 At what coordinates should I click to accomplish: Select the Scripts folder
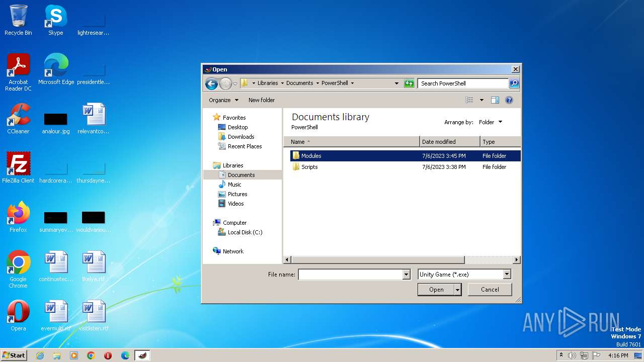click(x=405, y=167)
